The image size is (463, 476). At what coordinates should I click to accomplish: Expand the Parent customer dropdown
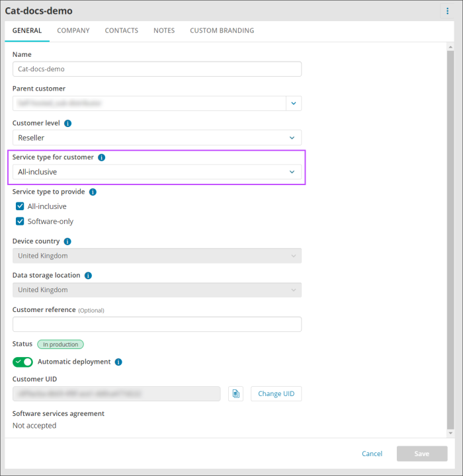coord(294,103)
